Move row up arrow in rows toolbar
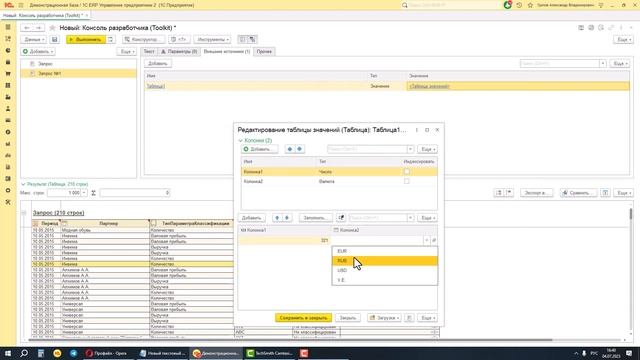Image resolution: width=640 pixels, height=360 pixels. [x=277, y=218]
